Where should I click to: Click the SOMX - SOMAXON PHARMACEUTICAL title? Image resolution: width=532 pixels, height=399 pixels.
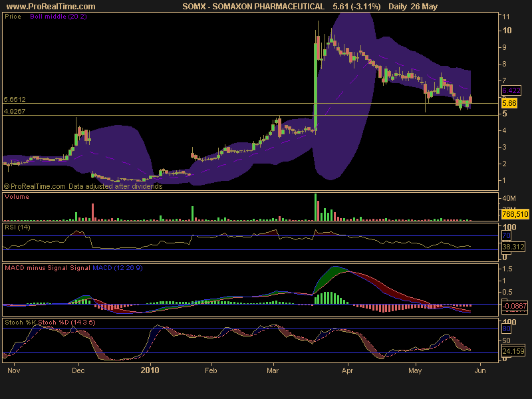click(253, 7)
